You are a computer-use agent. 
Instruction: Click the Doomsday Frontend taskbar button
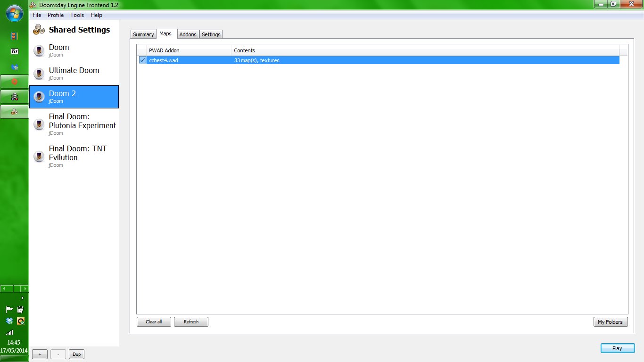[15, 112]
